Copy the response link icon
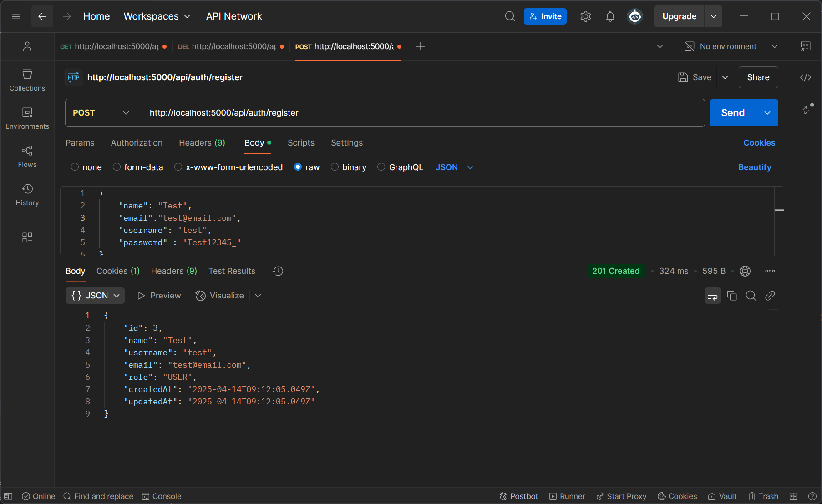Image resolution: width=822 pixels, height=504 pixels. [770, 296]
